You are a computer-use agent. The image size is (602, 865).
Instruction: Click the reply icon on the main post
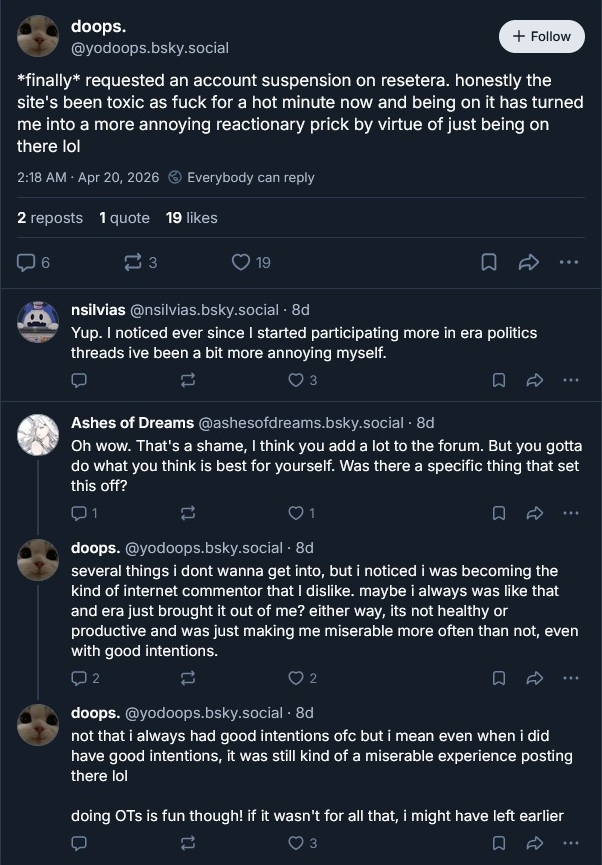tap(28, 262)
